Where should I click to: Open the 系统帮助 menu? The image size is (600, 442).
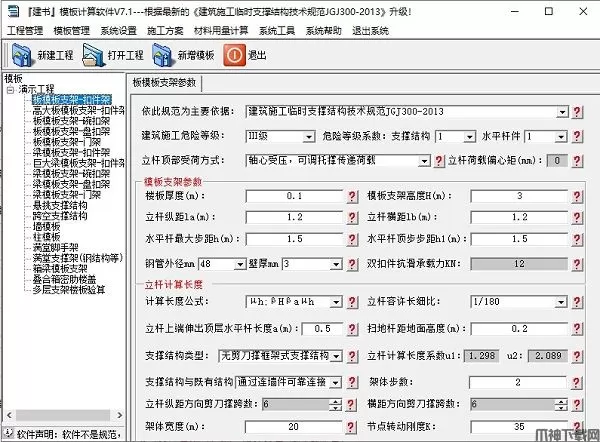(x=324, y=31)
